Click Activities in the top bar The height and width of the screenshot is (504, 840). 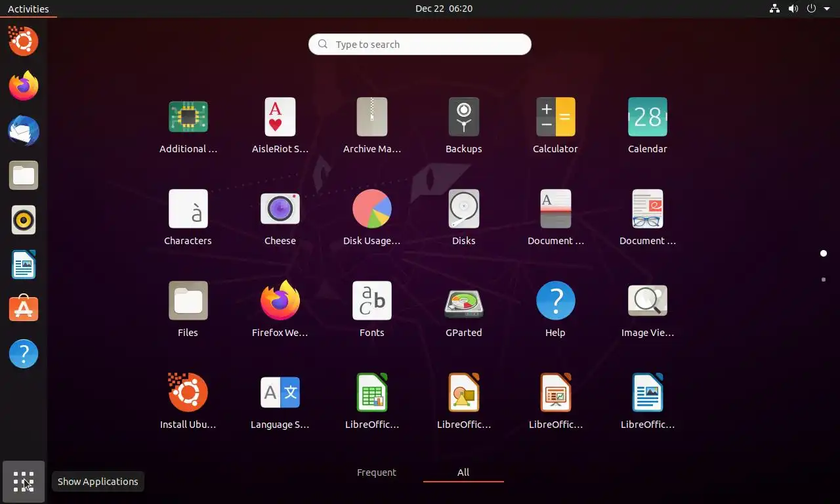coord(28,9)
